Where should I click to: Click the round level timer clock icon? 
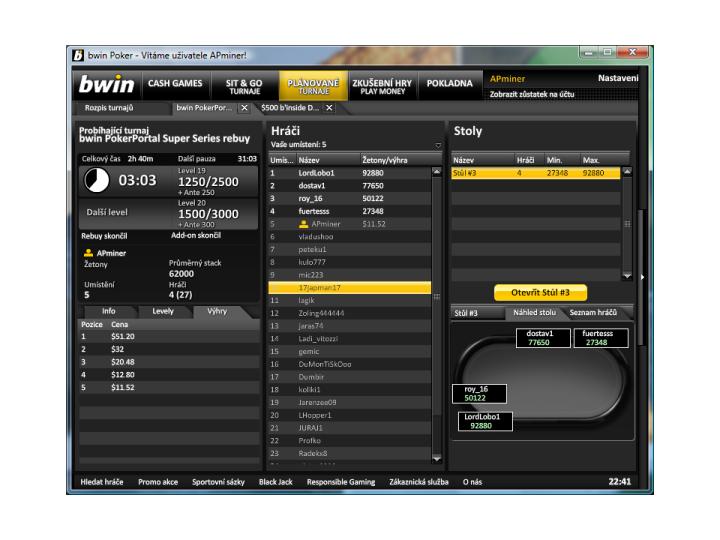[97, 181]
